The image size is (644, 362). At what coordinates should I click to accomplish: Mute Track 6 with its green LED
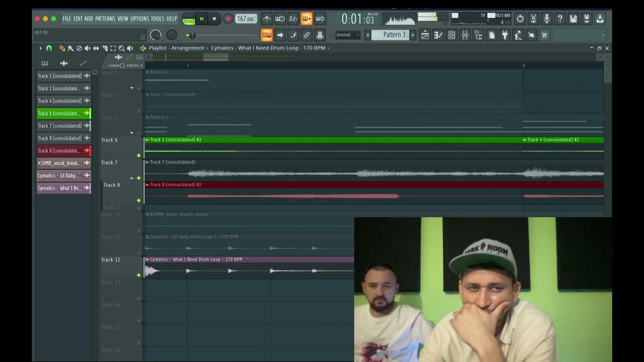(x=139, y=155)
